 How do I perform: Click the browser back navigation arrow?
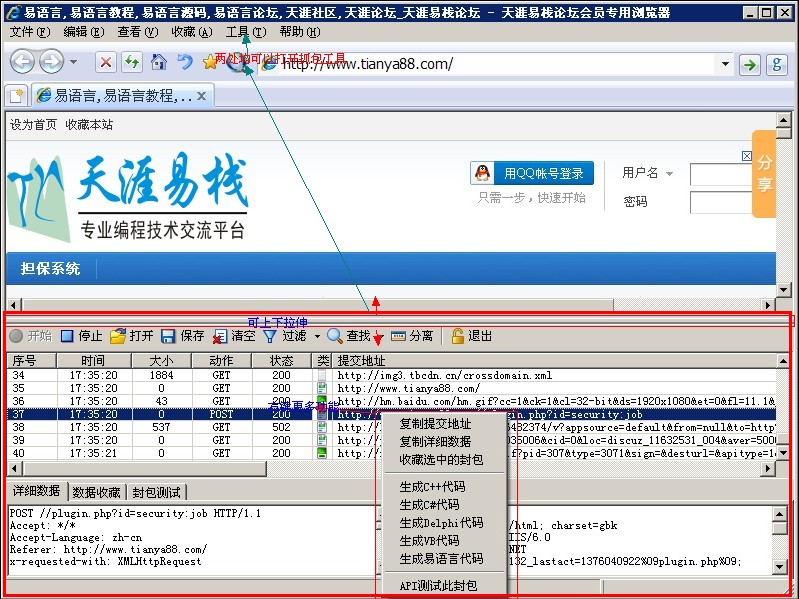[x=23, y=62]
